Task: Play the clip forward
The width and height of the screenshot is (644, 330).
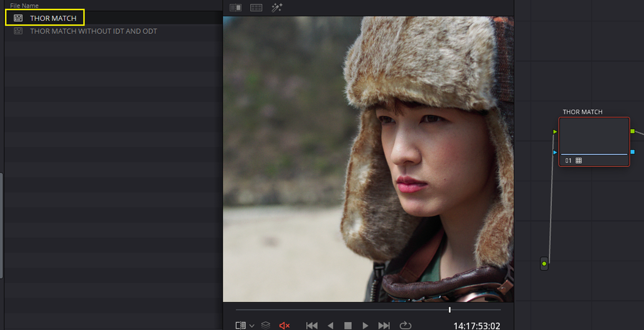Action: [x=366, y=325]
